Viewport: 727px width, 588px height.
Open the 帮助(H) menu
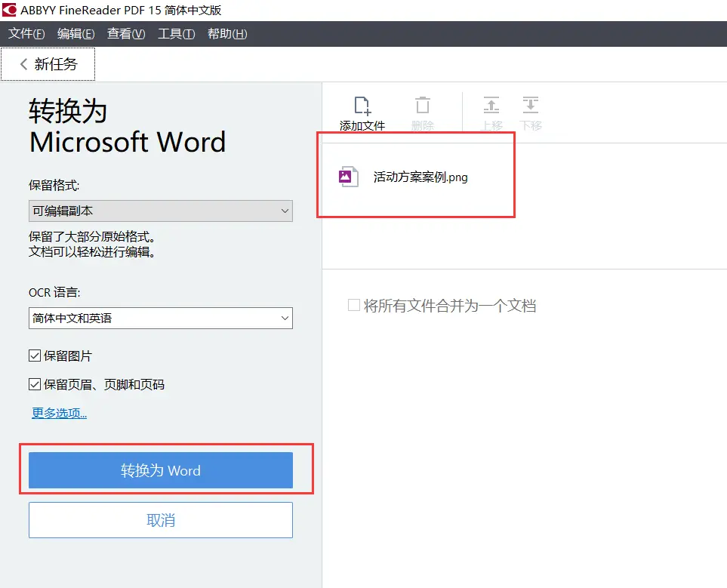pyautogui.click(x=227, y=34)
